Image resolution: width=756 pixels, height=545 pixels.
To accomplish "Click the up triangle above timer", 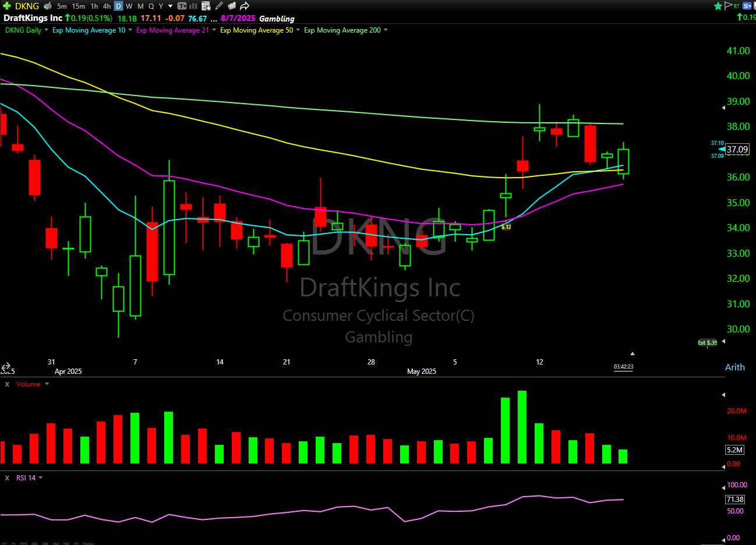I will click(x=633, y=353).
